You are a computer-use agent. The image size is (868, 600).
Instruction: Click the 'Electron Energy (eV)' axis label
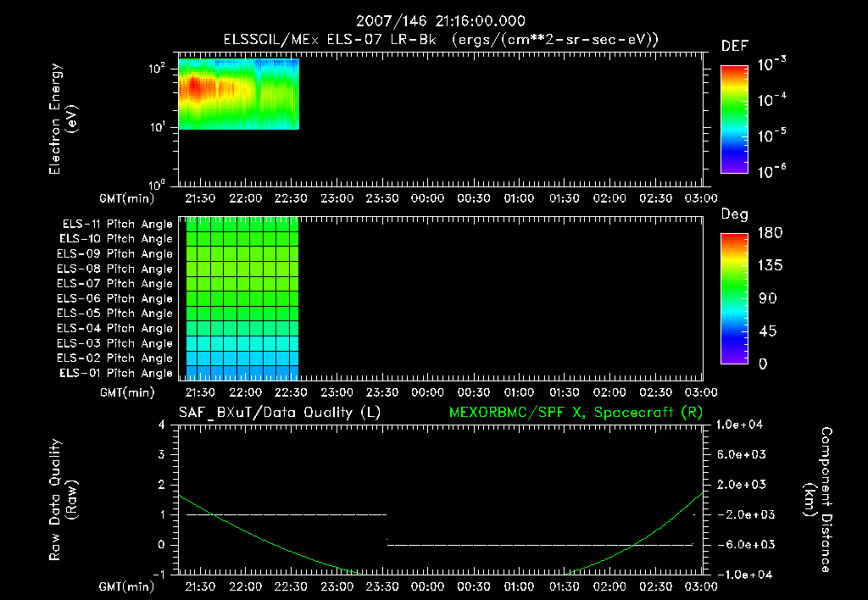[63, 119]
